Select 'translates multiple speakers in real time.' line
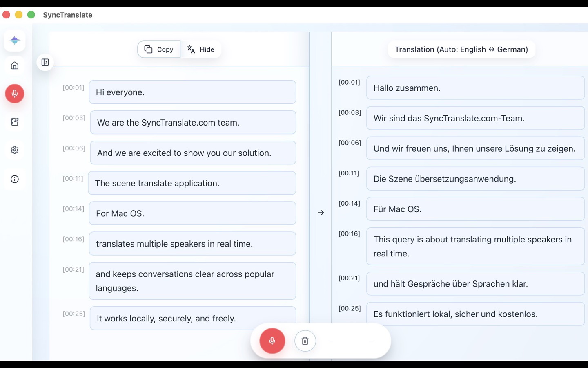The image size is (588, 368). click(x=192, y=243)
